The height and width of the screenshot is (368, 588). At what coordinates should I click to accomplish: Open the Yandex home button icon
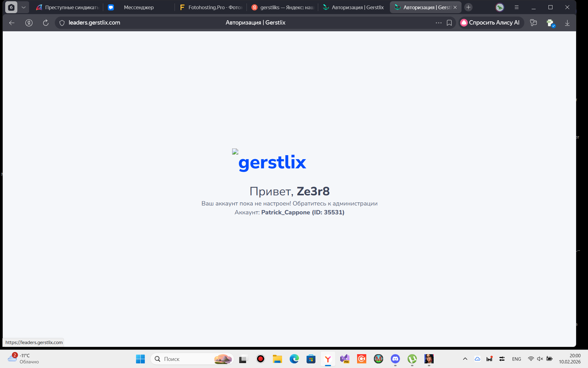tap(29, 23)
